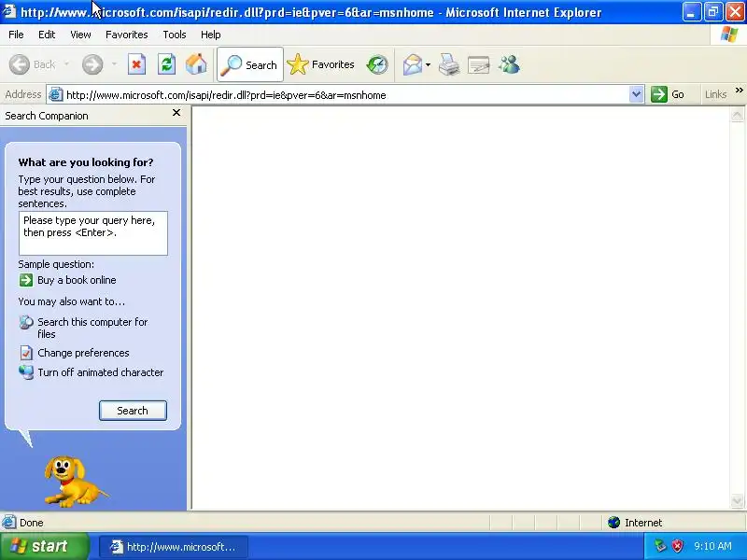Click the Search Companion pane title

coord(47,116)
